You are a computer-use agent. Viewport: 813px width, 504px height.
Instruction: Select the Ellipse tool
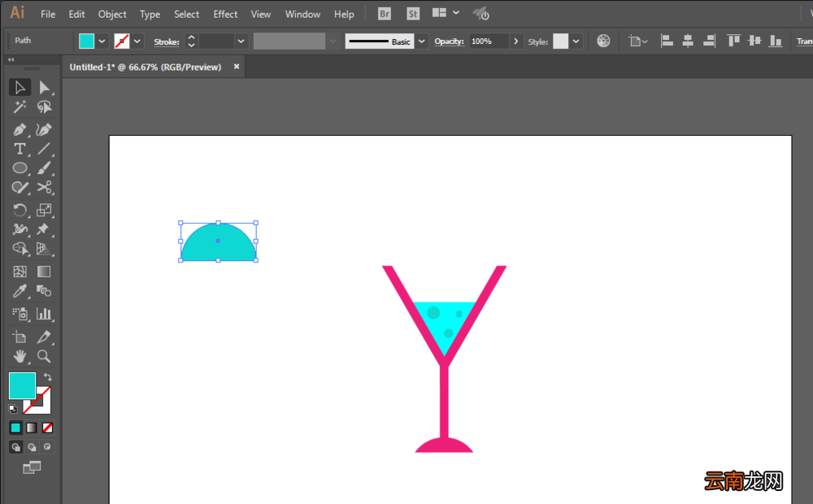click(x=20, y=168)
